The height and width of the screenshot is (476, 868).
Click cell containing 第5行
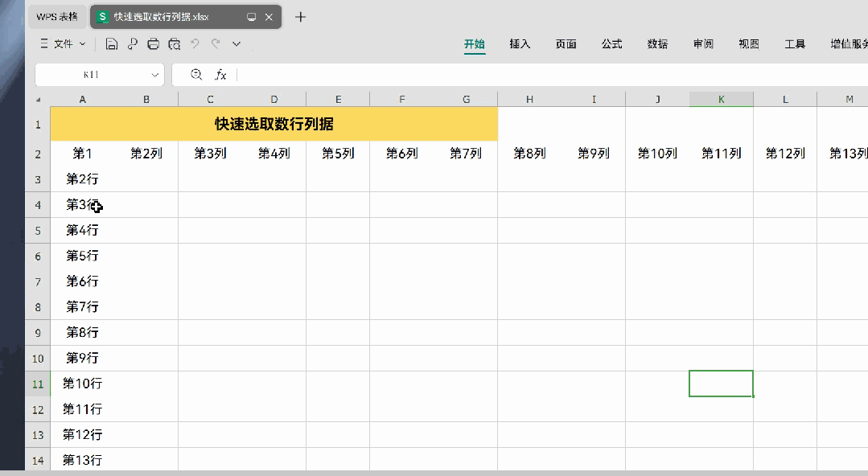click(x=83, y=256)
